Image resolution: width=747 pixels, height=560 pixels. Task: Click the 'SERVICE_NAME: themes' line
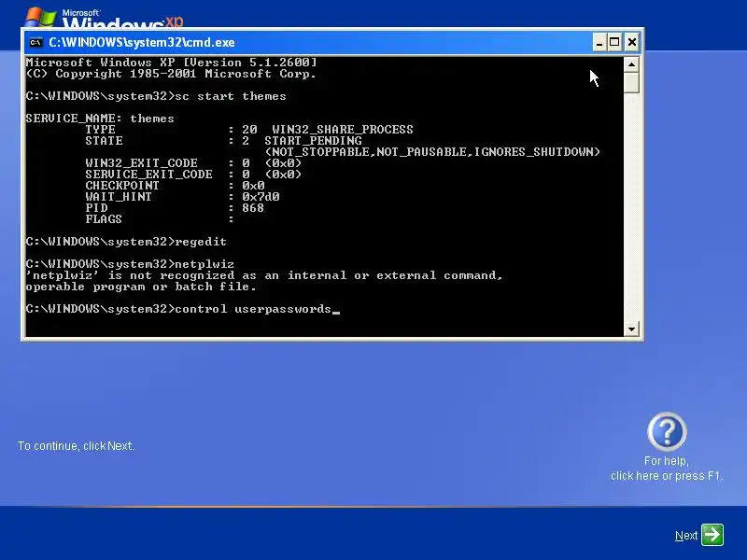(100, 119)
